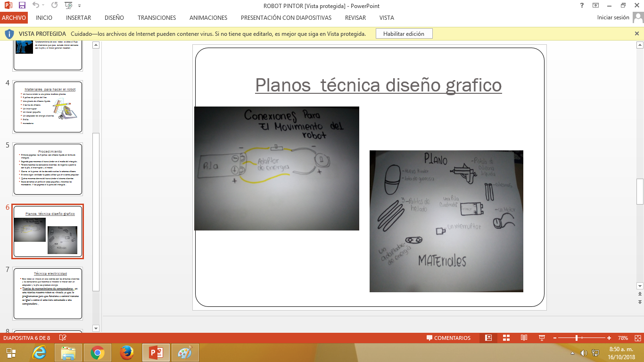Viewport: 644px width, 362px height.
Task: Fit slide to current window icon
Action: 637,337
